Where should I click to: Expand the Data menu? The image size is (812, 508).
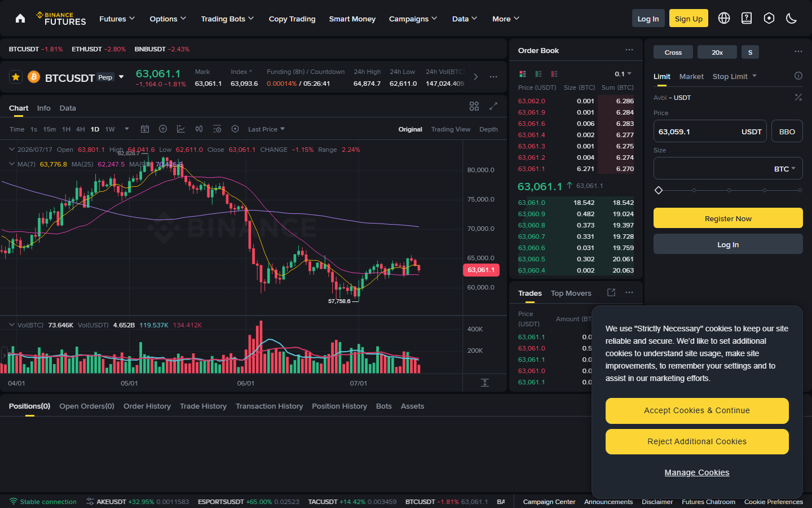coord(464,19)
